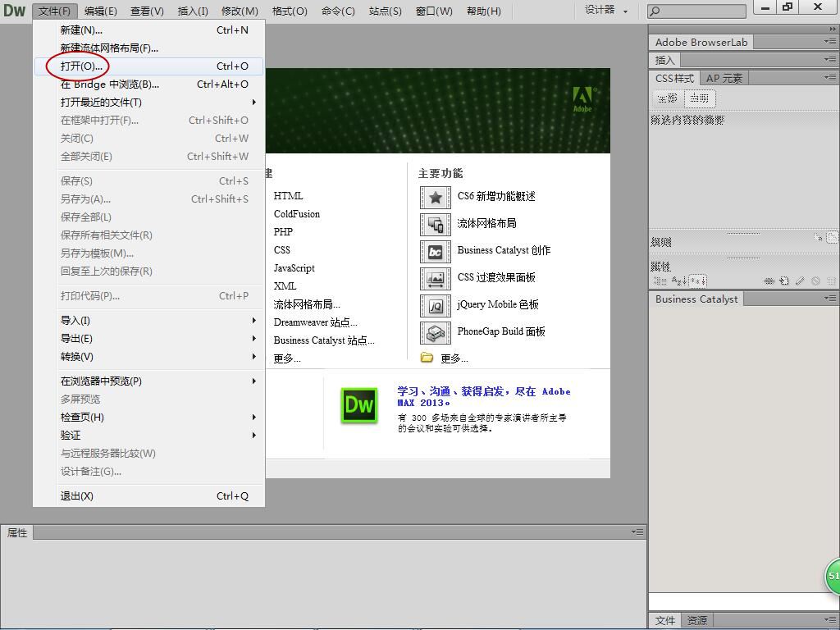Click the show information about selected property icon
The image size is (840, 630).
(x=818, y=237)
